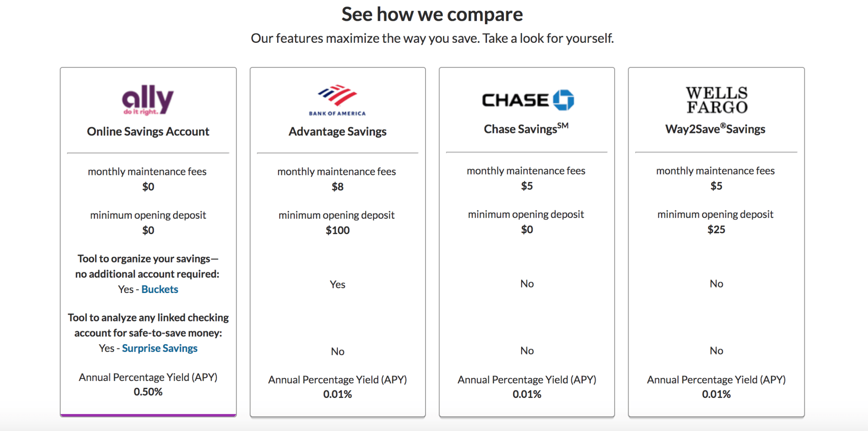This screenshot has height=431, width=868.
Task: Click Chase's 0.01% APY value
Action: 527,395
